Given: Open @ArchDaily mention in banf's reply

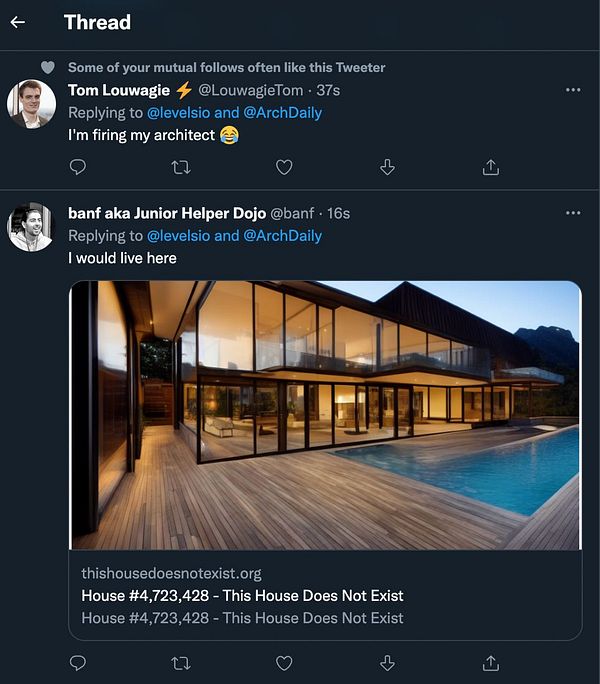Looking at the screenshot, I should click(x=283, y=236).
